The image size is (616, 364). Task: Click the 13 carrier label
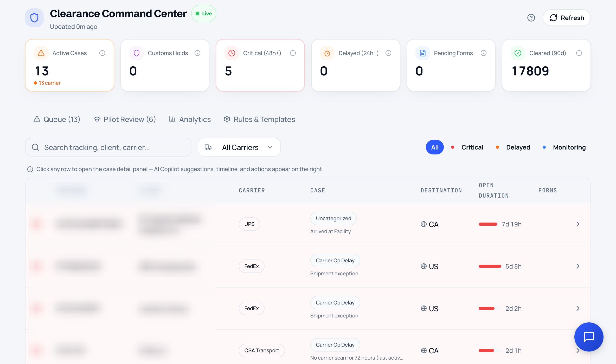[47, 83]
